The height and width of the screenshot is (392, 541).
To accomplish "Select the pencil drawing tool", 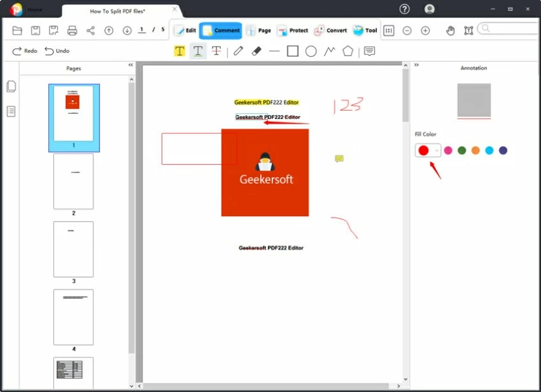I will (x=238, y=51).
